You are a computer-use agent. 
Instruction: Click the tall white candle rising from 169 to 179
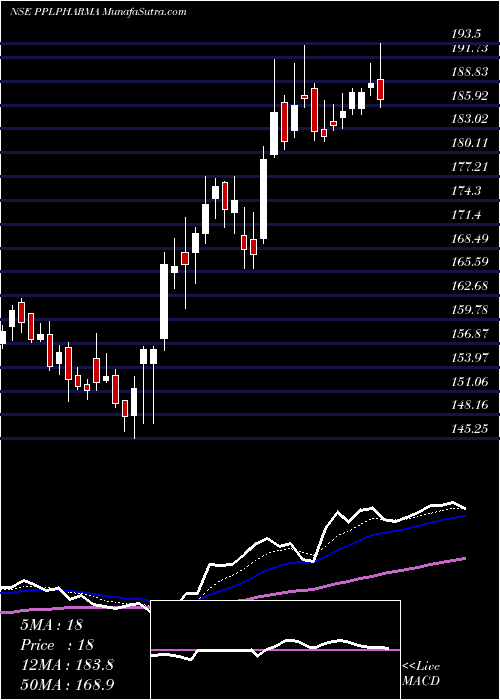(x=264, y=199)
